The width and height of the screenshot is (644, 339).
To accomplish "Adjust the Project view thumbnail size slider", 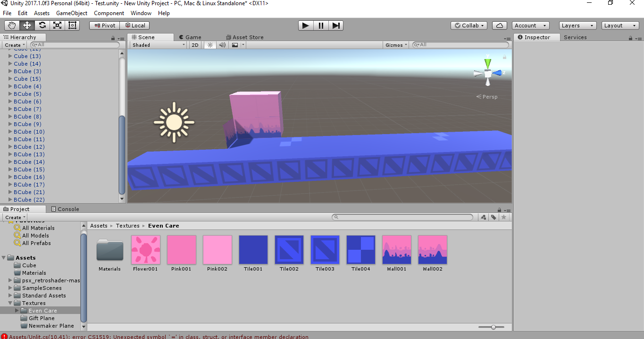I will tap(493, 326).
